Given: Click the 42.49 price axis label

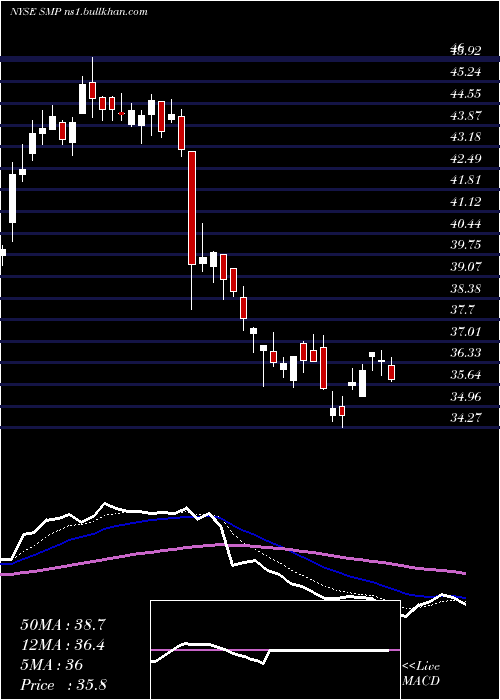Looking at the screenshot, I should point(466,158).
